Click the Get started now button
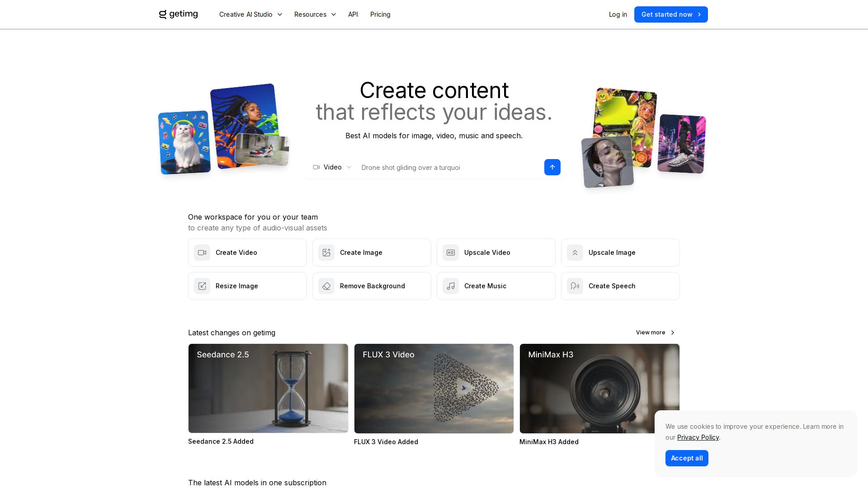The width and height of the screenshot is (868, 488). click(x=671, y=14)
